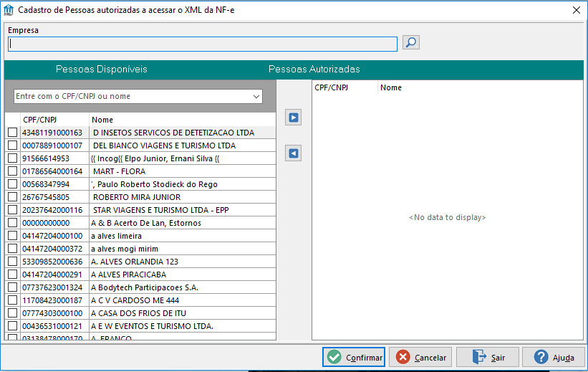Check the box for a alves limeira

click(13, 236)
